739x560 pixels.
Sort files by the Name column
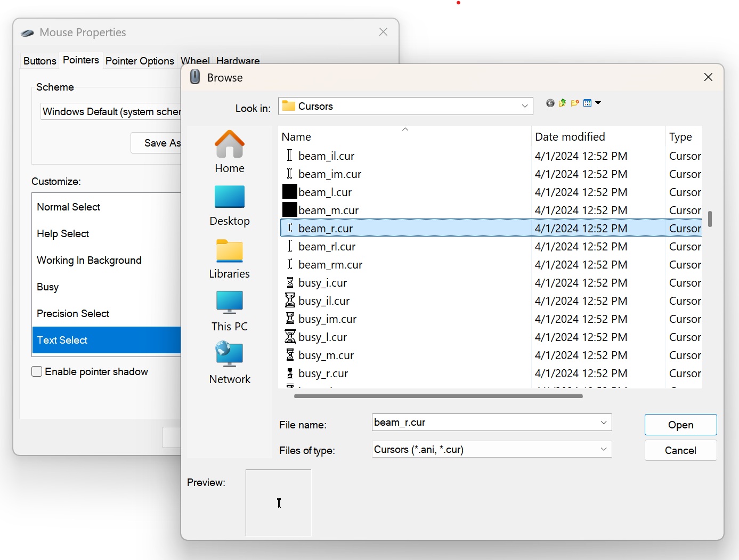click(x=404, y=137)
